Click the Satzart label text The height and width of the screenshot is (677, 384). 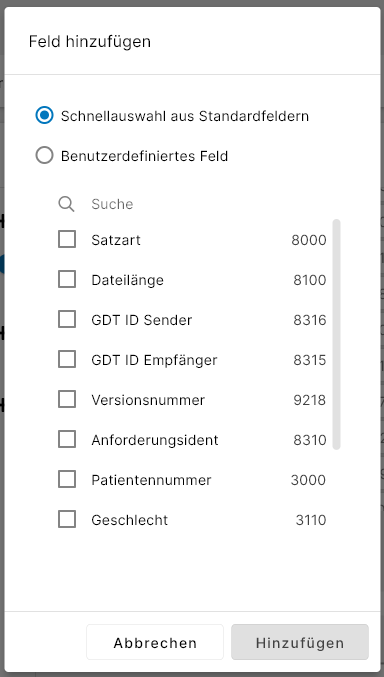[116, 240]
